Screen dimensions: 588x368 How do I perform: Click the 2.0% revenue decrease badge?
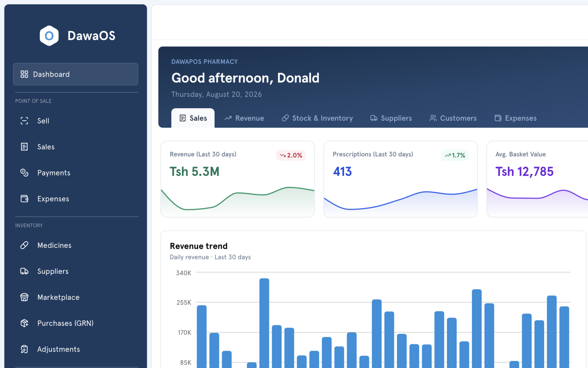point(291,155)
